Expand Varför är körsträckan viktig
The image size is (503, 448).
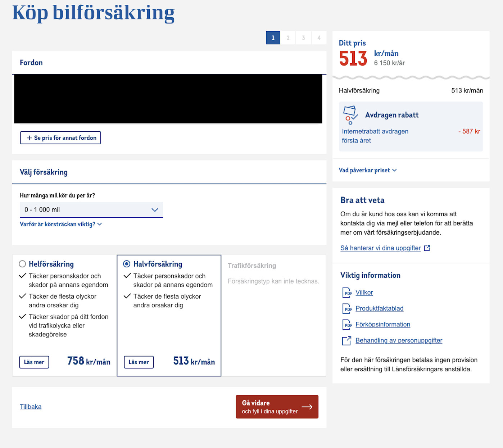60,224
